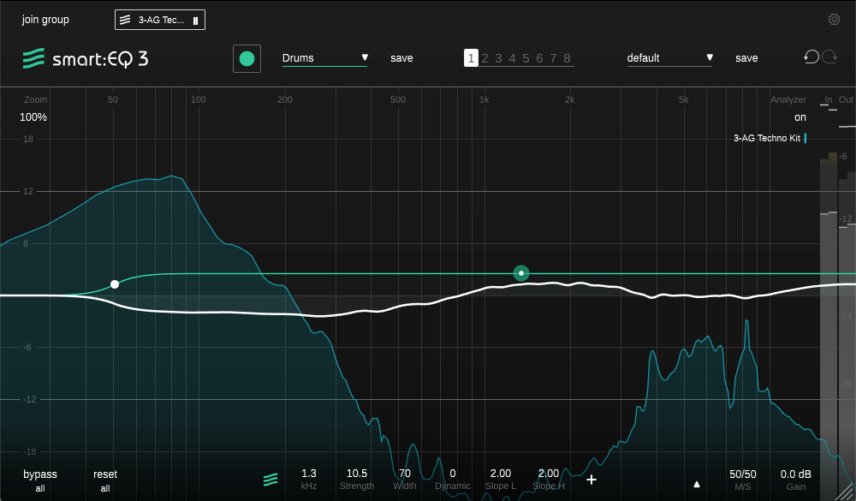Click bypass all
856x501 pixels.
tap(40, 480)
